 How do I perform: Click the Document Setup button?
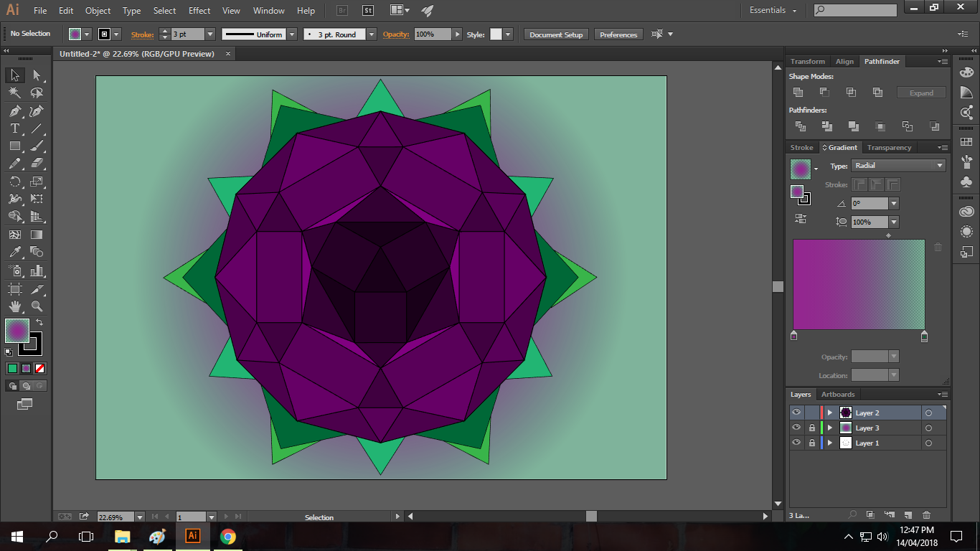click(x=556, y=34)
